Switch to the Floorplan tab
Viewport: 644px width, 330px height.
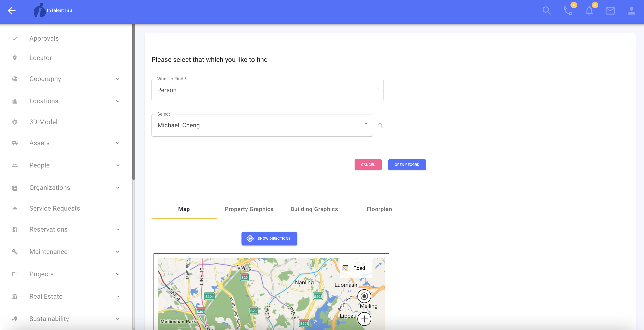pyautogui.click(x=379, y=209)
